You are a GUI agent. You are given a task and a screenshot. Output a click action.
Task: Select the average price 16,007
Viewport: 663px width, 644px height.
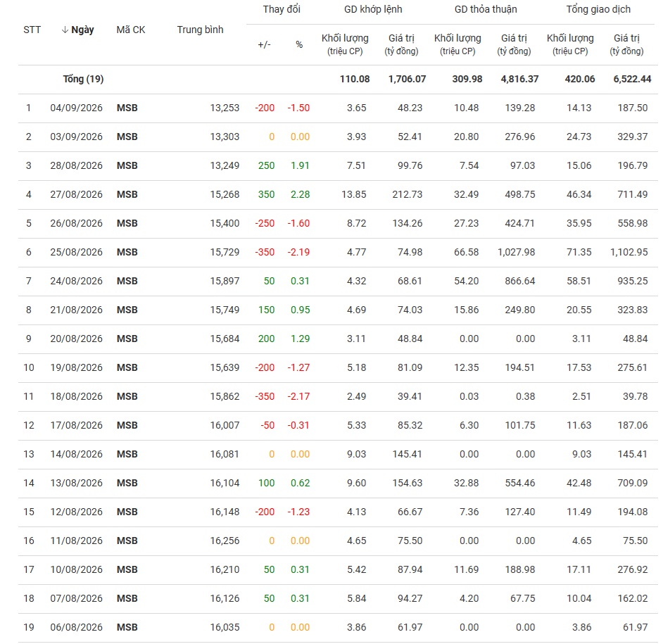point(225,425)
